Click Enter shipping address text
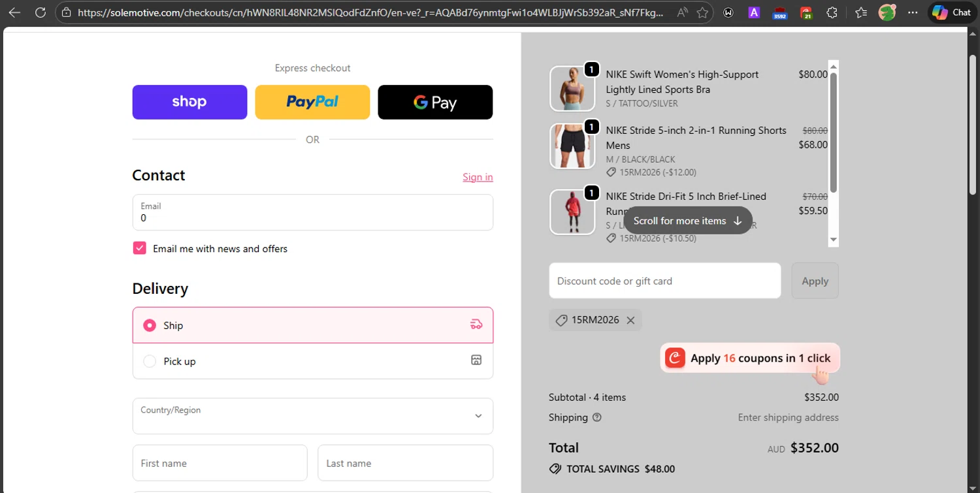The image size is (980, 493). pyautogui.click(x=789, y=417)
